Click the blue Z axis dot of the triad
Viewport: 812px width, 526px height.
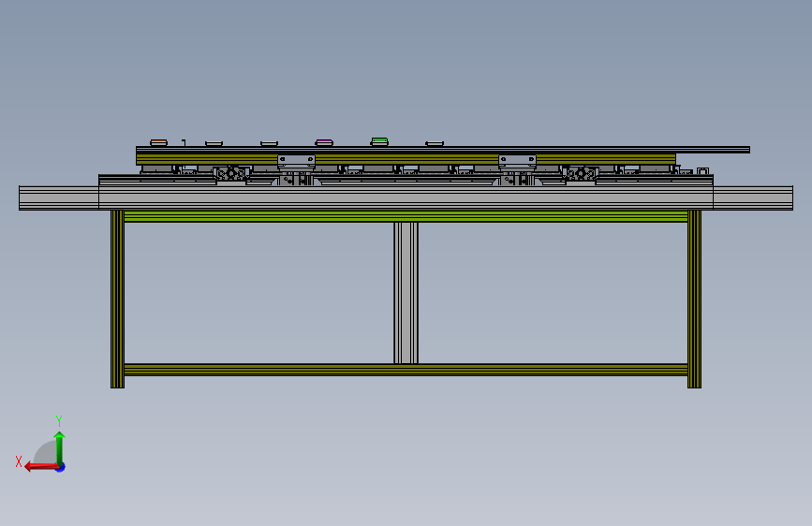click(61, 468)
